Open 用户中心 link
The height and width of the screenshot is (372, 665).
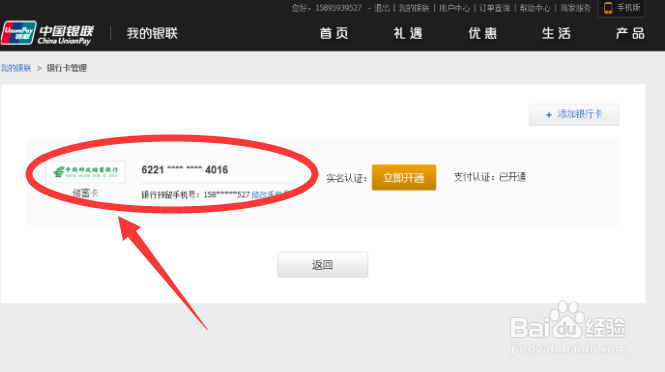(454, 8)
